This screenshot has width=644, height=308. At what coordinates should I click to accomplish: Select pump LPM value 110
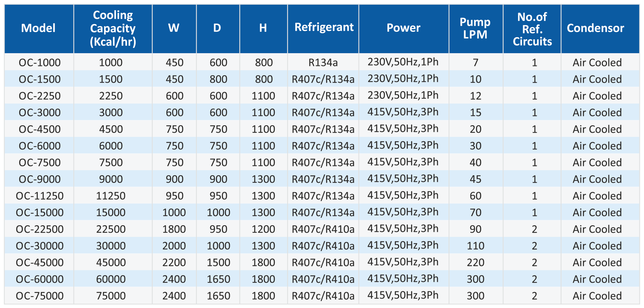point(475,246)
